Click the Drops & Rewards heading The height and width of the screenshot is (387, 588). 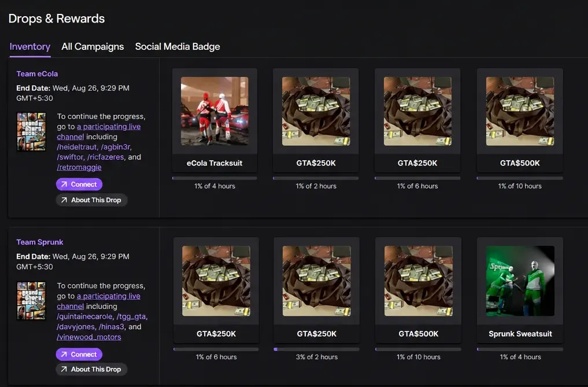point(56,19)
